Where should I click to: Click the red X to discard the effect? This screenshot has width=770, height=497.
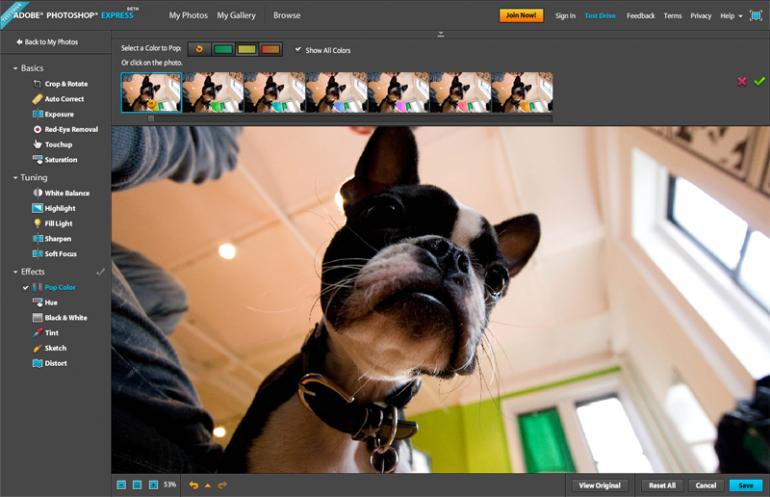pyautogui.click(x=741, y=81)
